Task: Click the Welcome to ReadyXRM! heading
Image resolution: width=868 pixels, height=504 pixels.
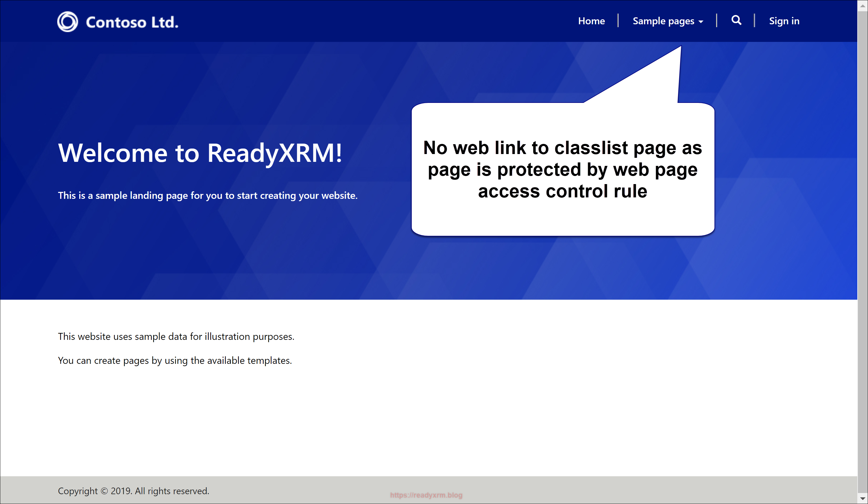Action: click(200, 153)
